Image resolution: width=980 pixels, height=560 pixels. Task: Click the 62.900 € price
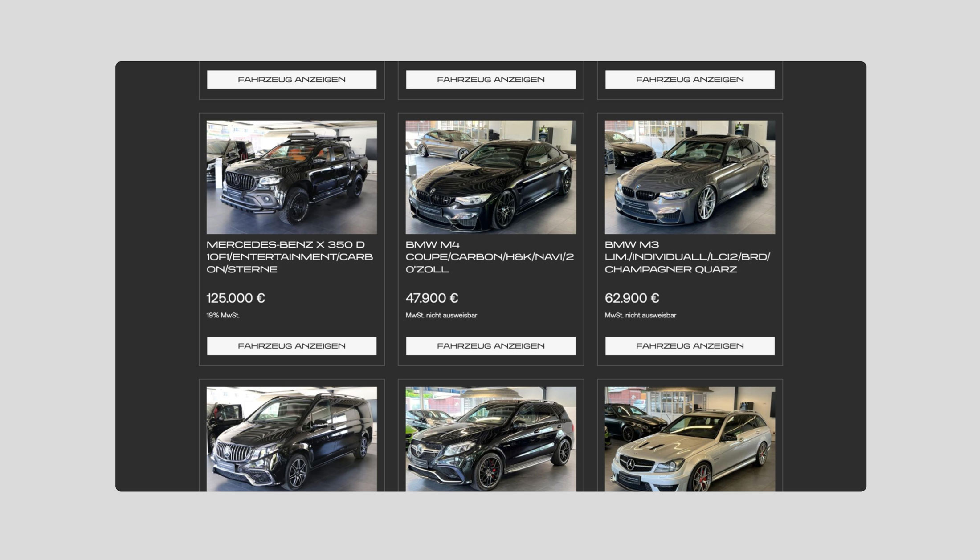point(632,298)
